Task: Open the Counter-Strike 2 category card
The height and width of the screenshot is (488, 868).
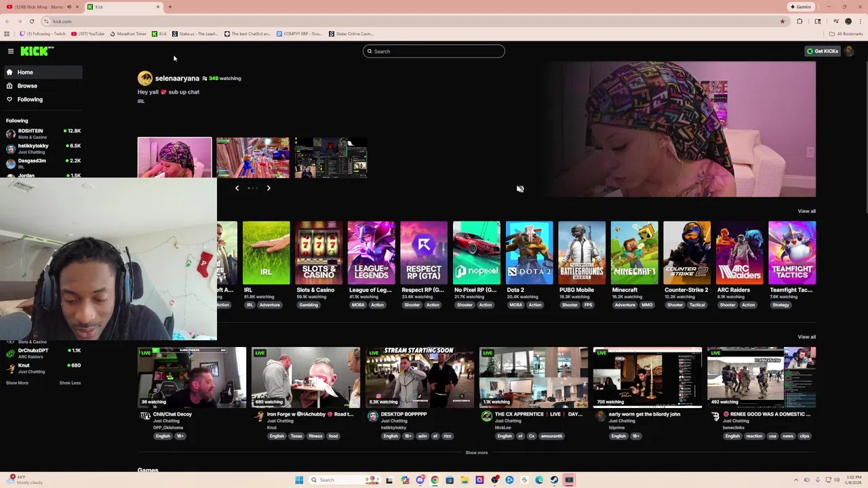Action: click(x=687, y=253)
